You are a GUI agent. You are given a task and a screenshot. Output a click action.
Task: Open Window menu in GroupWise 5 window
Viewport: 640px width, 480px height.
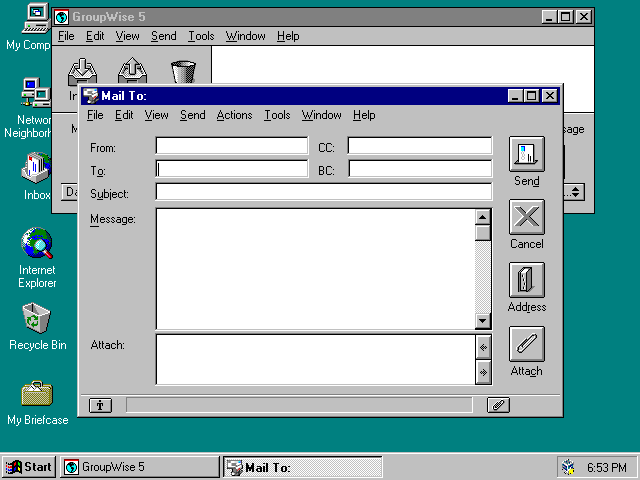pos(245,36)
